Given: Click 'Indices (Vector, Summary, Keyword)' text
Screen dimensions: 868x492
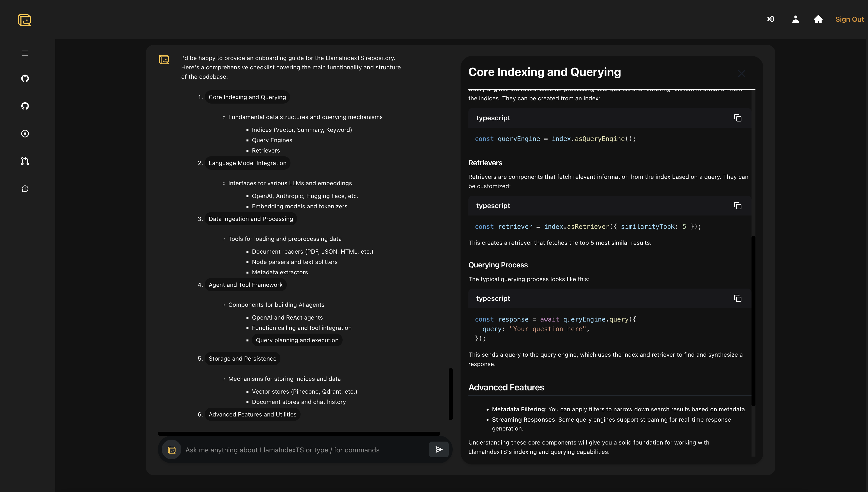Looking at the screenshot, I should tap(302, 130).
